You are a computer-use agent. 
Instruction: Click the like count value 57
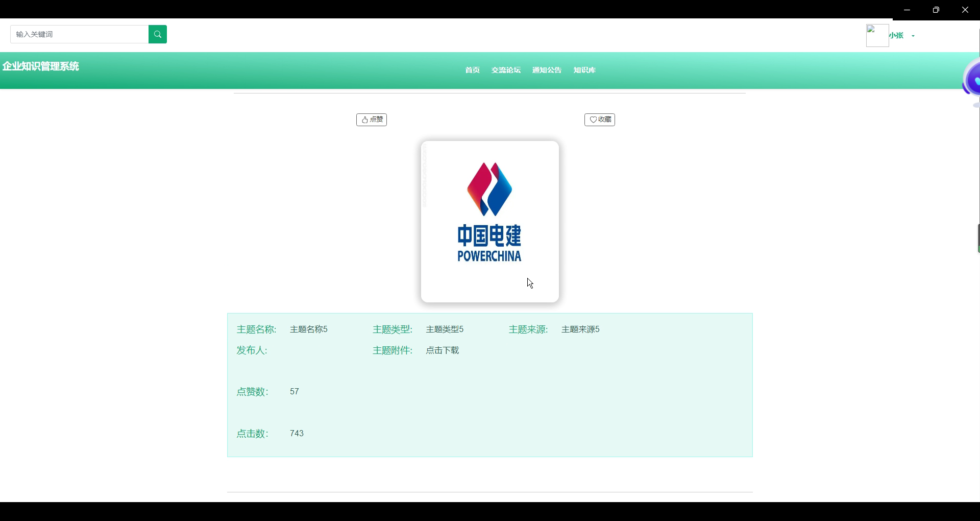[x=295, y=392]
